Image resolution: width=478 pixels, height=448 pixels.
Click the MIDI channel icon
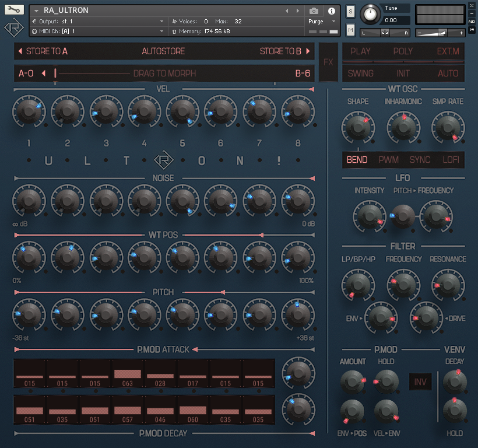click(x=34, y=32)
